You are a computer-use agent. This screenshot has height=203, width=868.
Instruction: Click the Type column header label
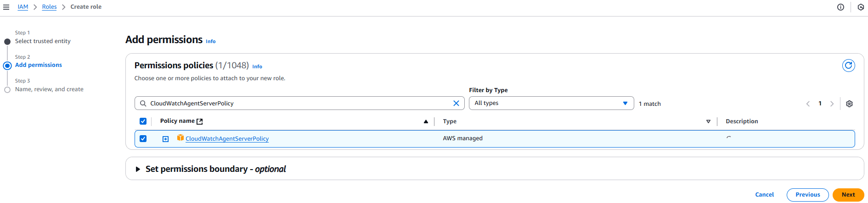pos(450,121)
